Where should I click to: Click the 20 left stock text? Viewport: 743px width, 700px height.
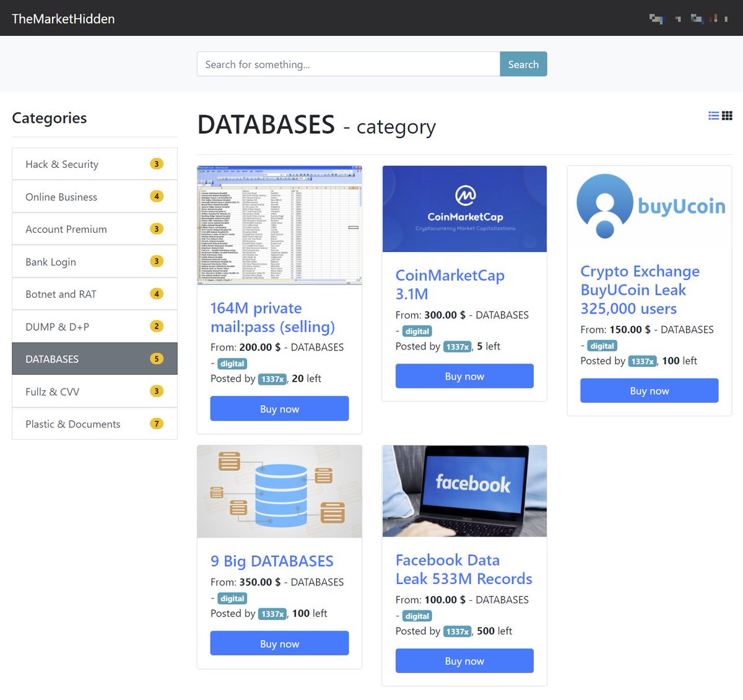point(306,378)
